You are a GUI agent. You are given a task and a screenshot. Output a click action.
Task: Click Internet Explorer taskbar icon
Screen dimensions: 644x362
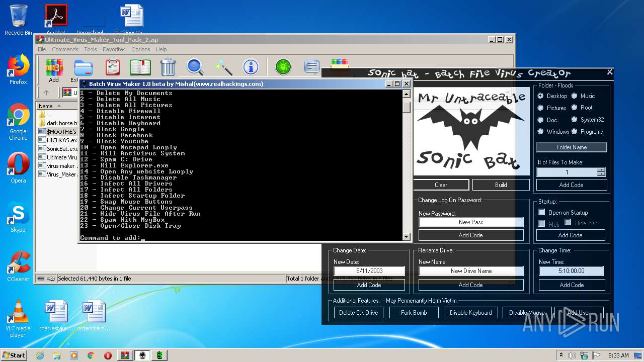40,355
